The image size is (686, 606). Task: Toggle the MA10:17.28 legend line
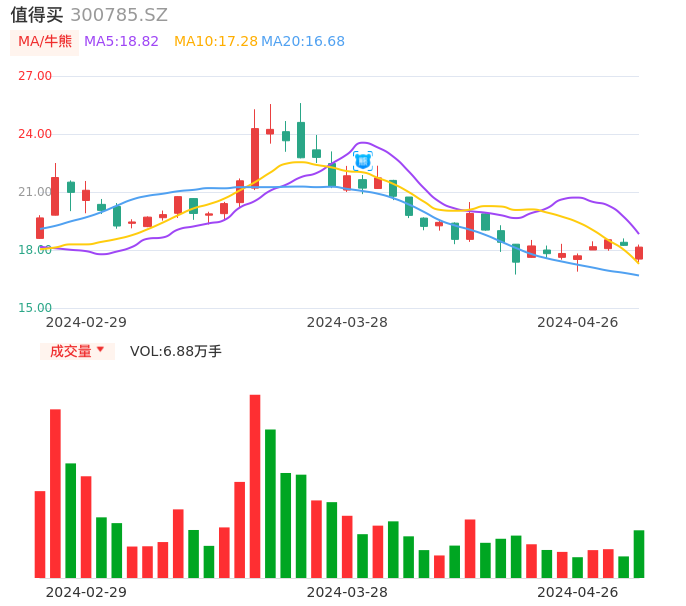[x=215, y=42]
